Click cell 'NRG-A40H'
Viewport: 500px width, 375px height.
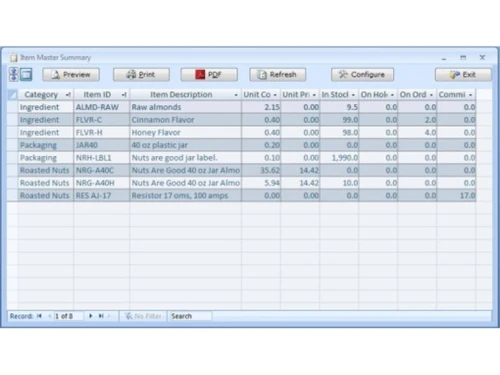(101, 183)
